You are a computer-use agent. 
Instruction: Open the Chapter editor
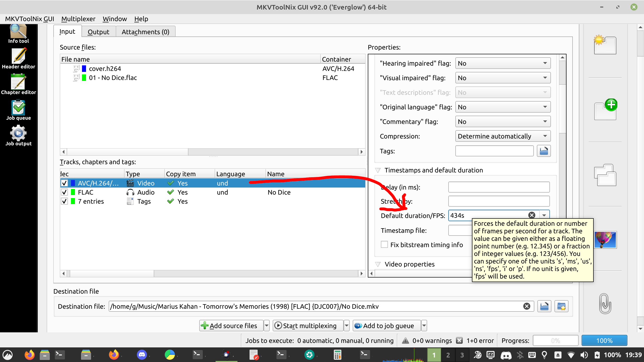[x=18, y=84]
